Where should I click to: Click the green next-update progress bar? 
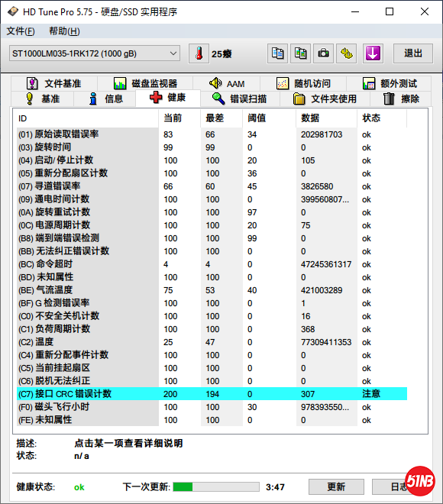216,486
